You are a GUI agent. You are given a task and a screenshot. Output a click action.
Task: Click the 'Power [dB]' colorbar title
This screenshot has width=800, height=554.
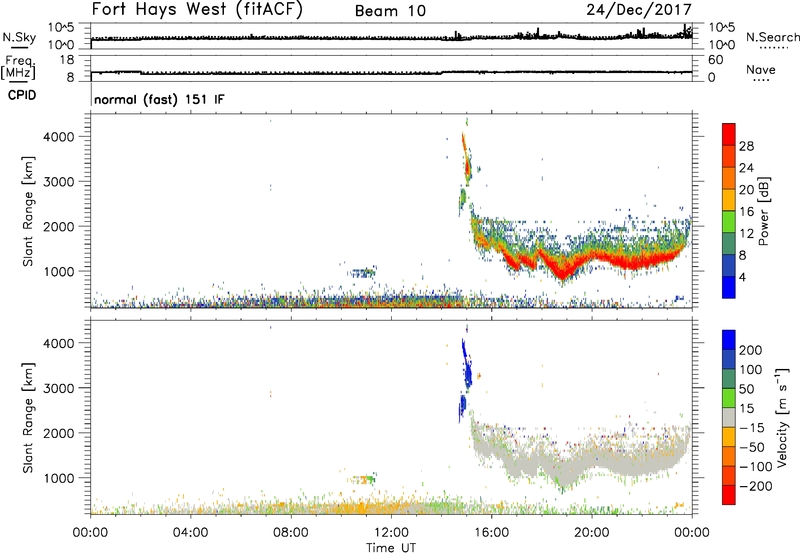764,211
